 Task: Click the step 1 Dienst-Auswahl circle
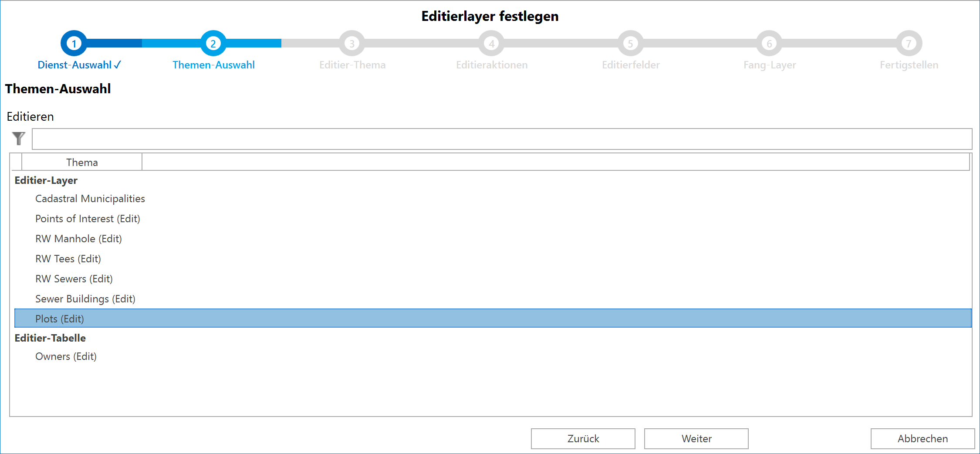(x=74, y=43)
